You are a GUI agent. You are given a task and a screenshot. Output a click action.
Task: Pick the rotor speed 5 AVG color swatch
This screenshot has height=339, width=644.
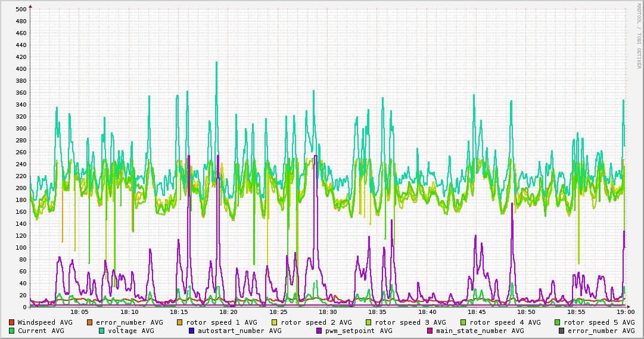coord(557,322)
